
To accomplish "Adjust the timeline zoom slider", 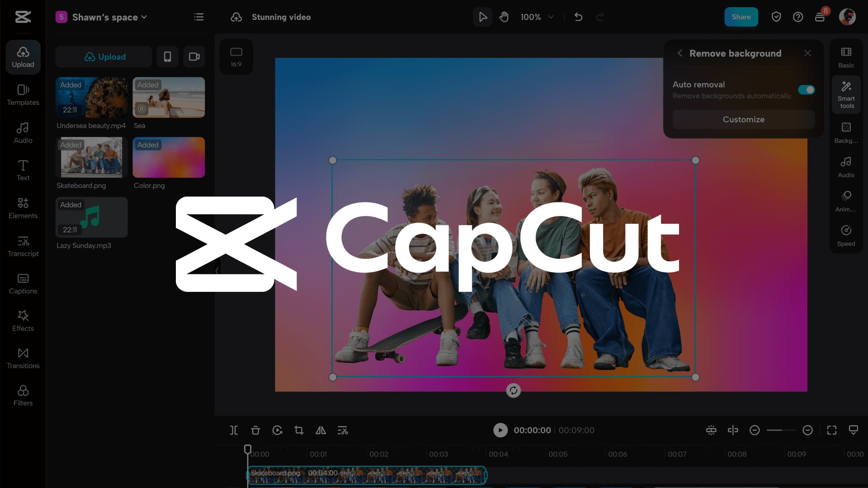I will coord(781,430).
